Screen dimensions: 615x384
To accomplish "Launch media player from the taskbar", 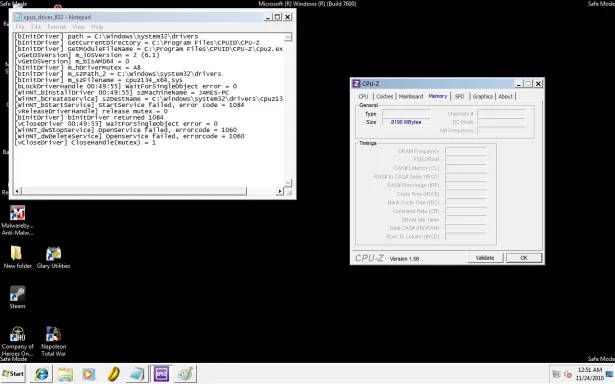I will 89,374.
